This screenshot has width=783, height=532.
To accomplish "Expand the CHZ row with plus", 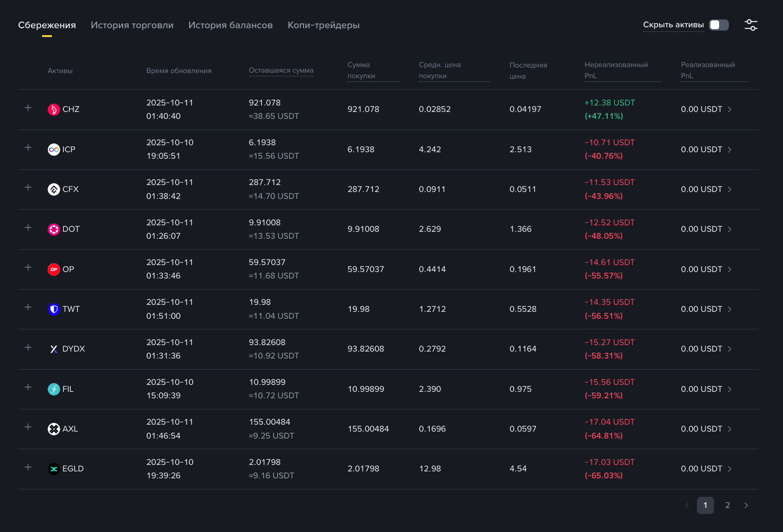I will pyautogui.click(x=28, y=108).
